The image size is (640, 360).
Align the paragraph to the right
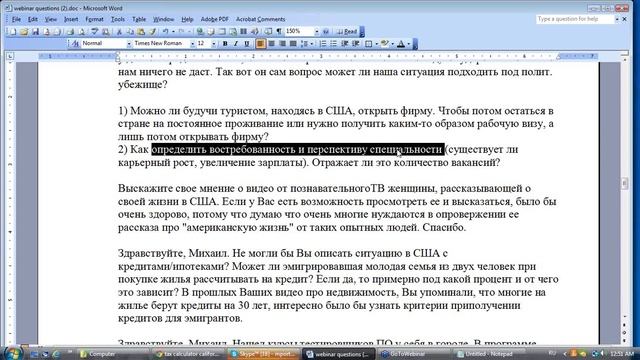point(282,43)
